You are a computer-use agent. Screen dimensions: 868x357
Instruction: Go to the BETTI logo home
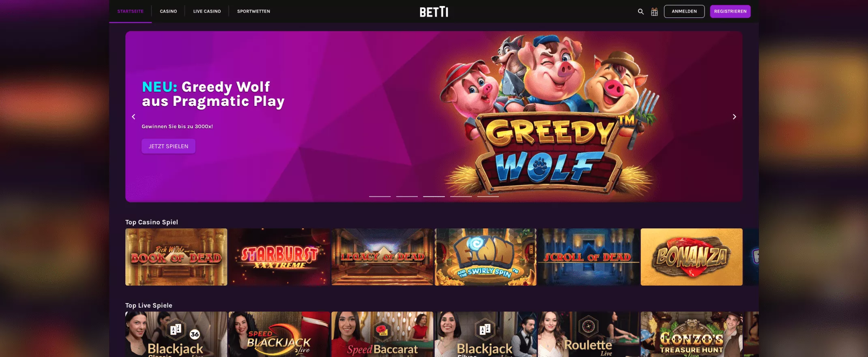click(x=434, y=12)
